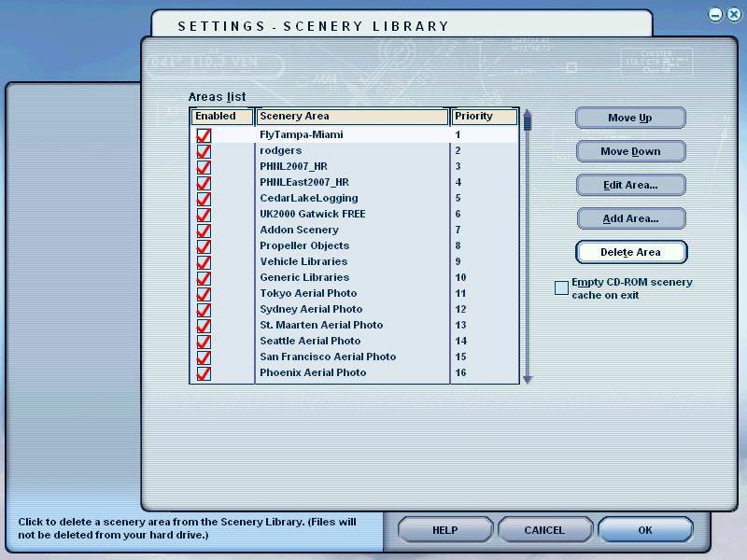Click priority number 16 cell
Screen dimensions: 747x560
(x=460, y=372)
